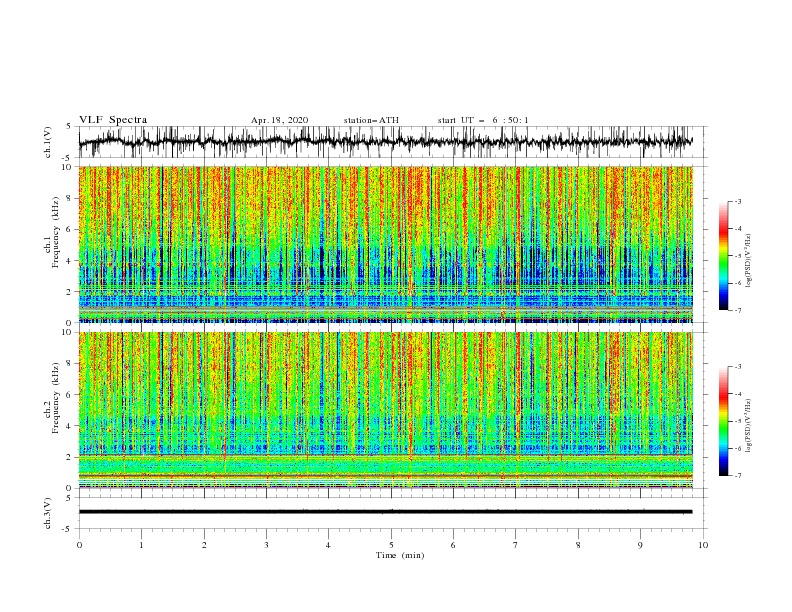Screen dimensions: 792x612
Task: Click the date label "Apr. 18, 2020"
Action: pyautogui.click(x=279, y=120)
